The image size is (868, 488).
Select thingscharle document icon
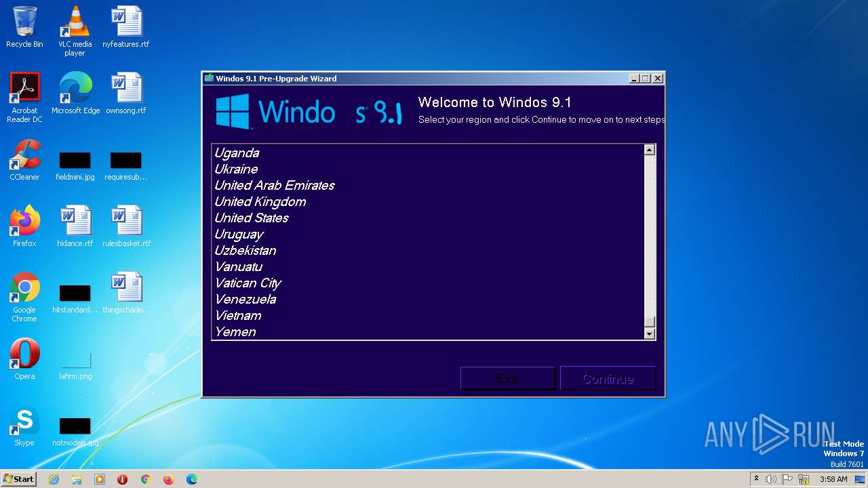125,293
